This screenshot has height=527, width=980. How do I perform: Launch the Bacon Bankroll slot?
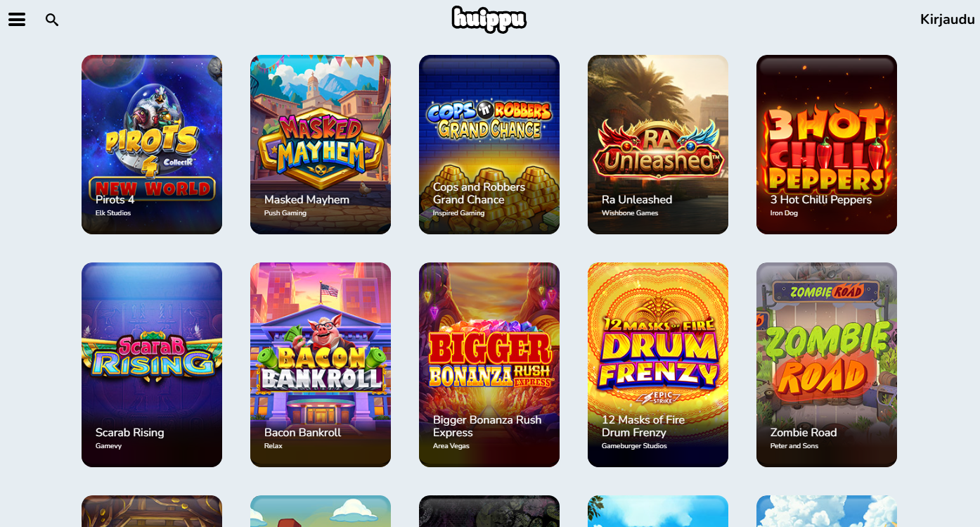321,364
